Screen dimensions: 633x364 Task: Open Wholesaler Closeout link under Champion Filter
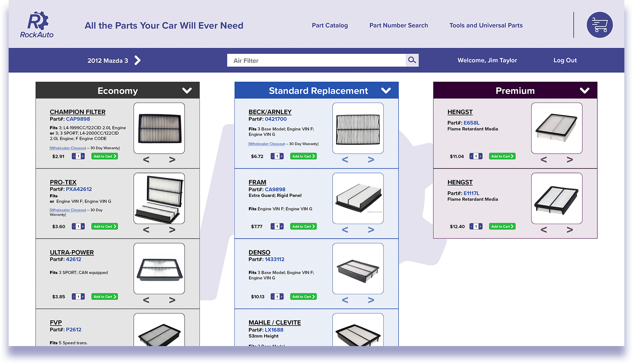(68, 148)
